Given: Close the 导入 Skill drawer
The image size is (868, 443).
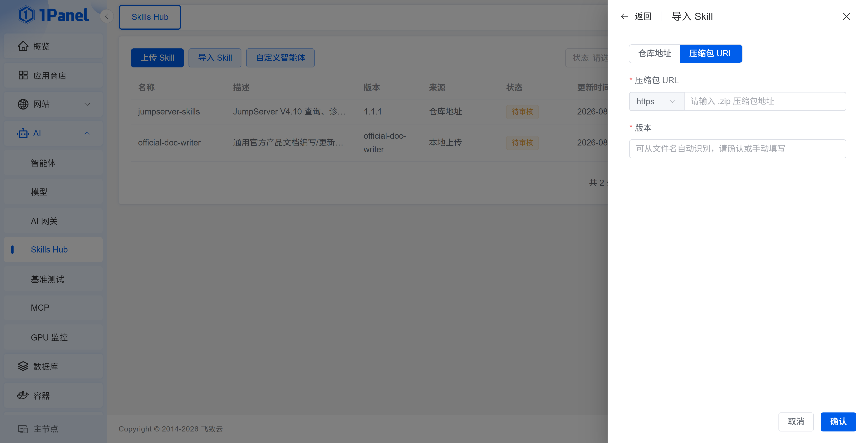Looking at the screenshot, I should pos(846,16).
